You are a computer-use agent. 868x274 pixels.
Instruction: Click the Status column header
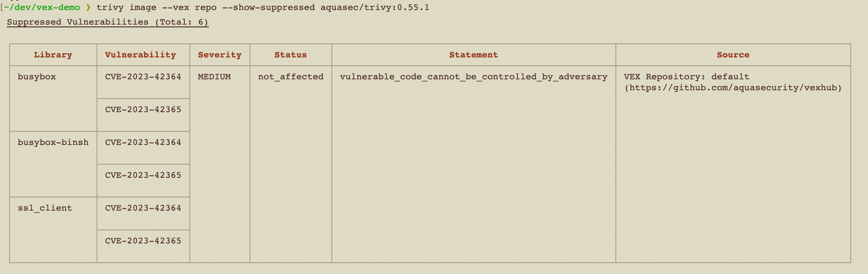tap(290, 55)
